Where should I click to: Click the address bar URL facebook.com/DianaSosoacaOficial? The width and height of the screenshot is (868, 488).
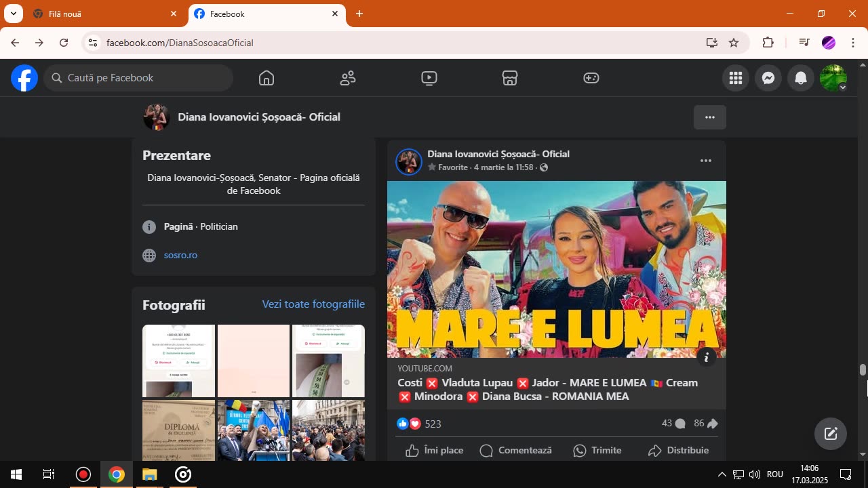point(180,43)
